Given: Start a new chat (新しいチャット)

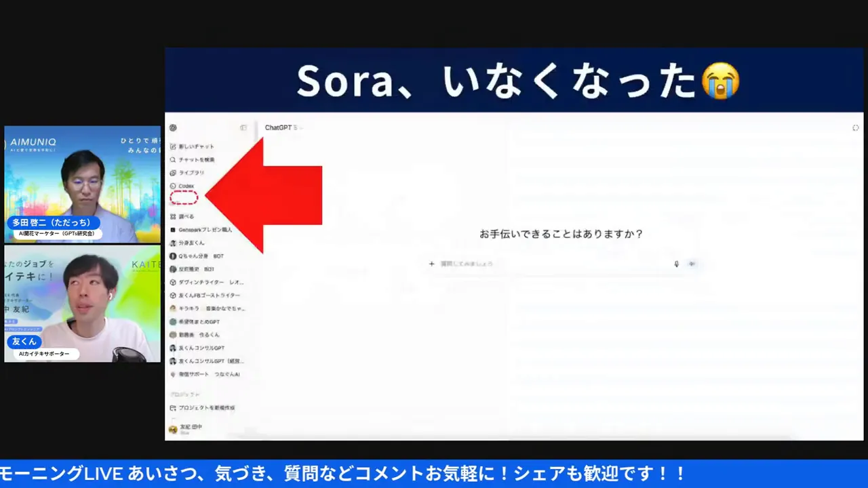Looking at the screenshot, I should pos(195,146).
